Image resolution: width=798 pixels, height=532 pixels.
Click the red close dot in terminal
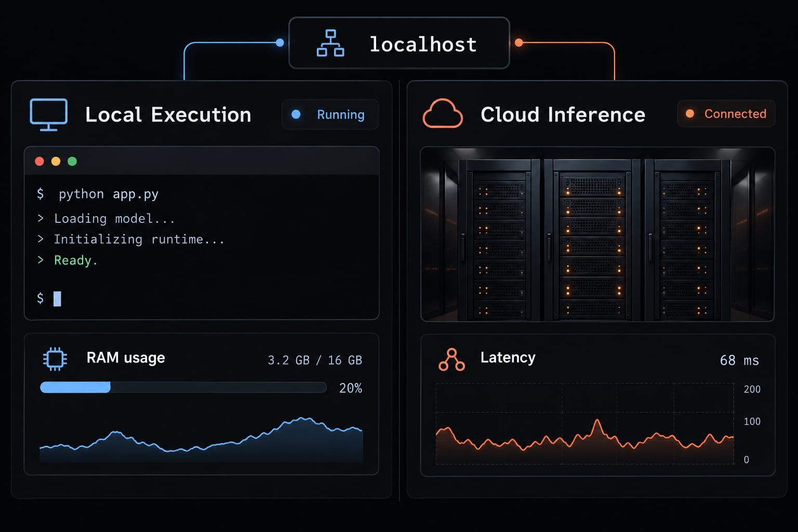(39, 161)
